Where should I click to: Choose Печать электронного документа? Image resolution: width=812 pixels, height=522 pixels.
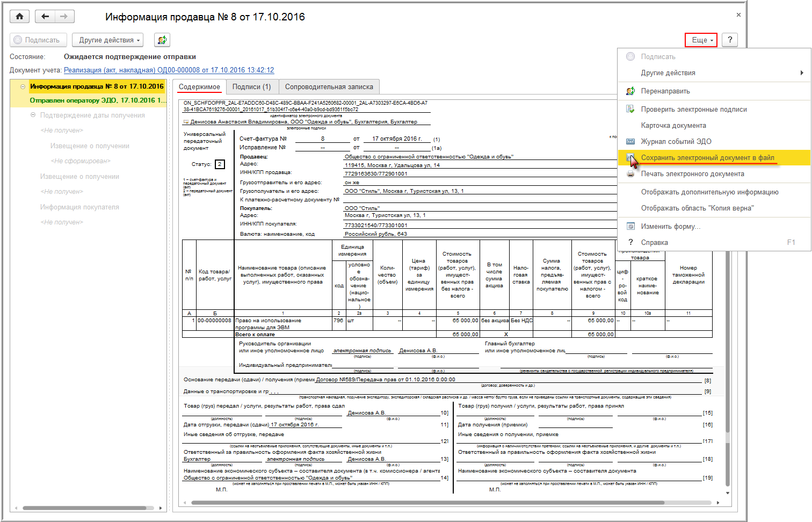pos(714,174)
